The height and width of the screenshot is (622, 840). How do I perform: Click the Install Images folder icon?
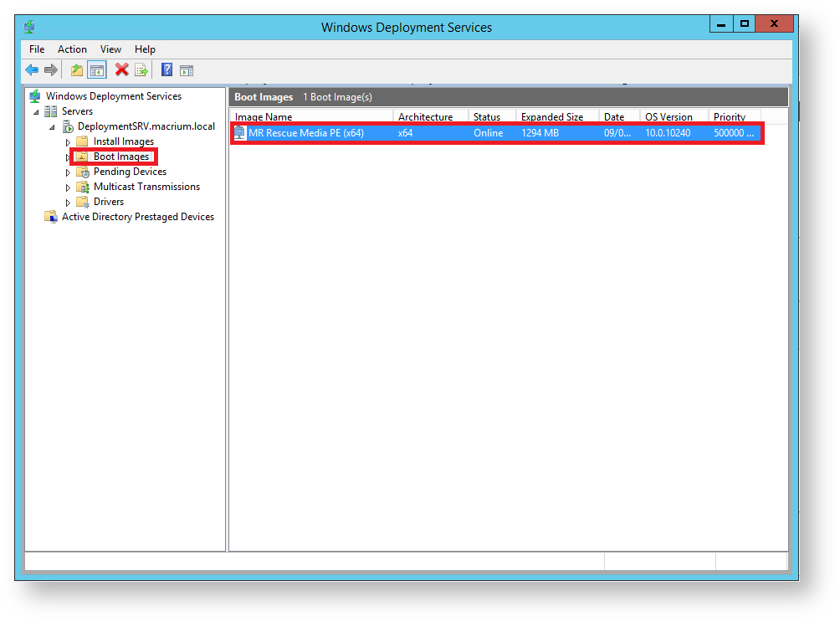[82, 141]
